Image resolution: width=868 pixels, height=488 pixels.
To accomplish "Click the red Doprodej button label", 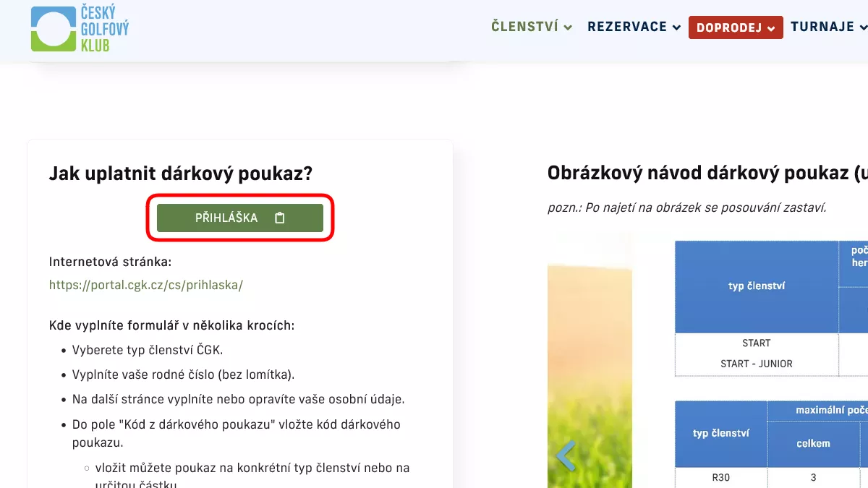I will click(x=729, y=28).
